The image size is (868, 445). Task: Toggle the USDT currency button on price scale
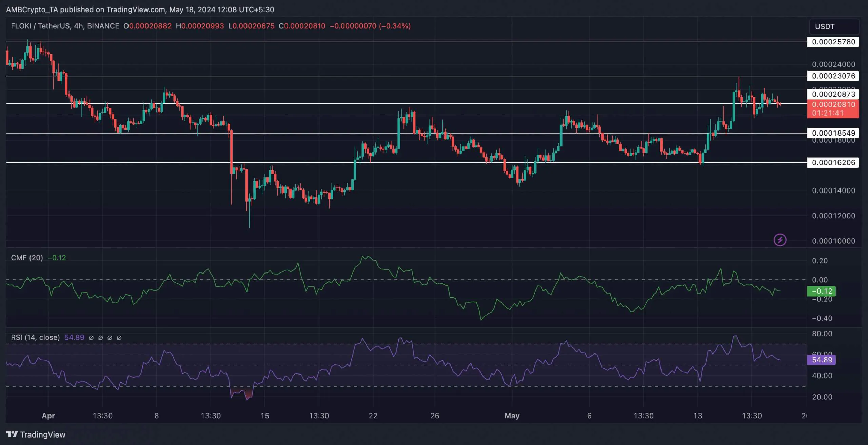(x=834, y=26)
